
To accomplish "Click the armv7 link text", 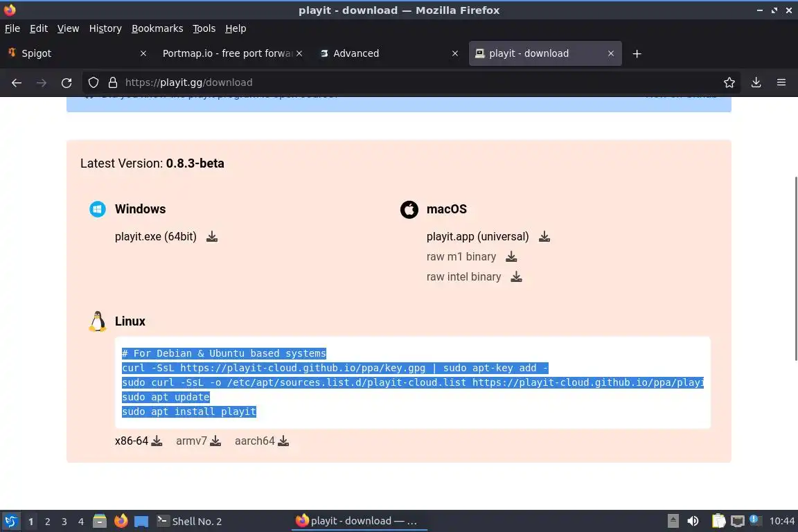I will click(x=191, y=441).
